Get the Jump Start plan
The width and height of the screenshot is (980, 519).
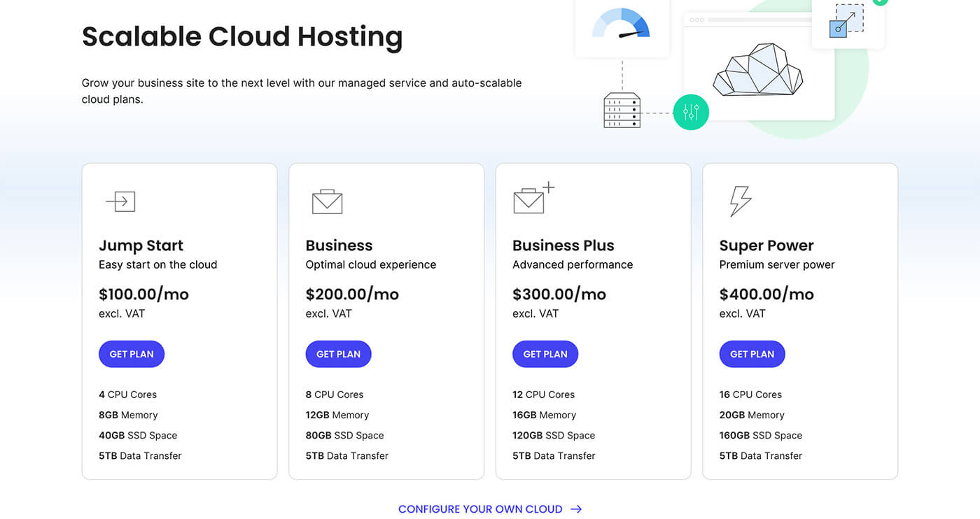coord(132,354)
